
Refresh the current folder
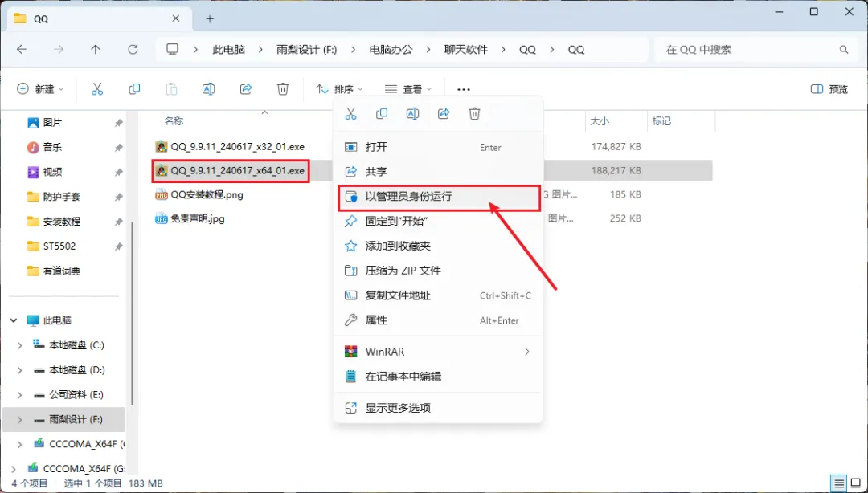[133, 50]
